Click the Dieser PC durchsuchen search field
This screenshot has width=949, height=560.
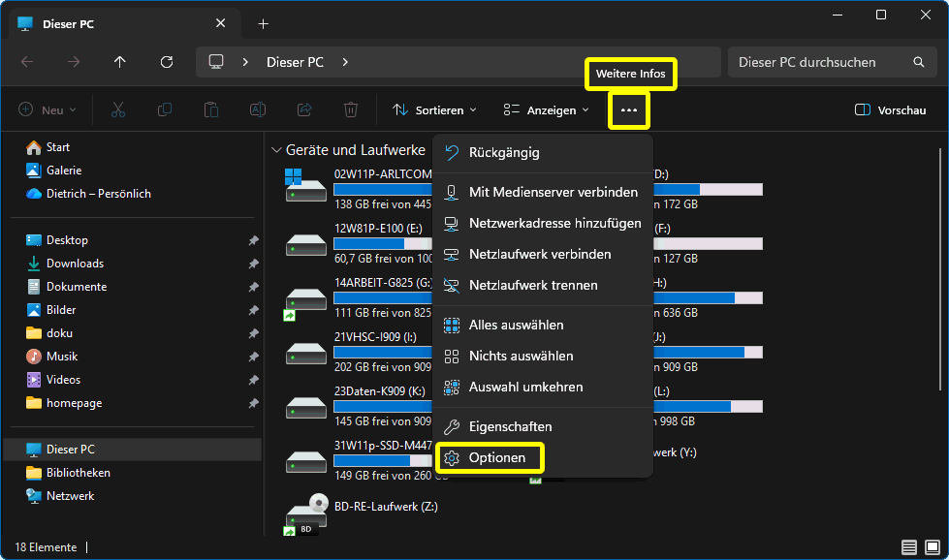(819, 62)
